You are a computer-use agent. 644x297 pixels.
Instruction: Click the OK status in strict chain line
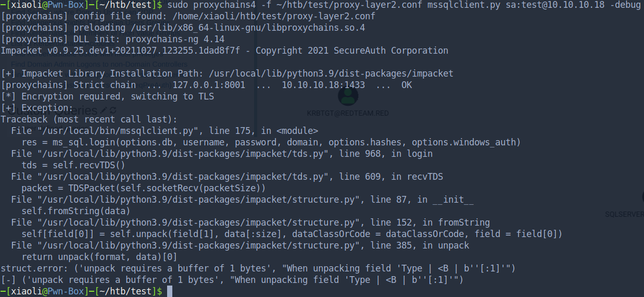pyautogui.click(x=407, y=85)
